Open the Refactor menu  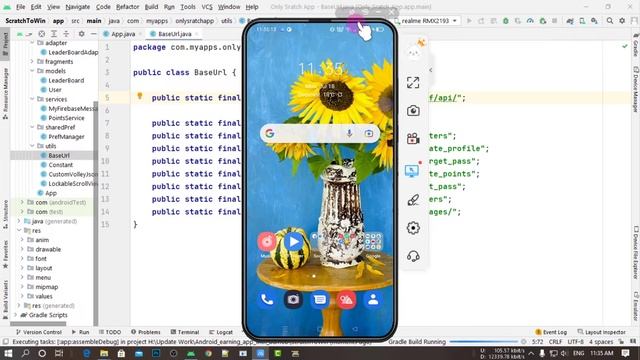tap(127, 7)
